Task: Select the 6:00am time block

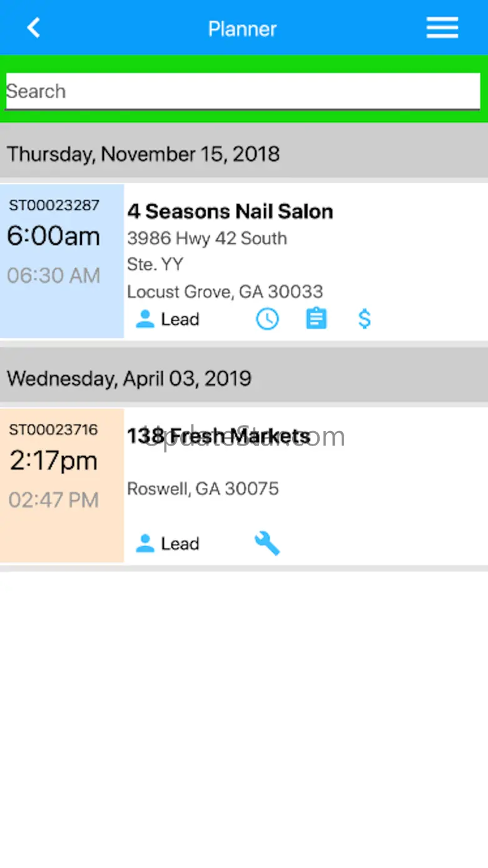Action: tap(54, 237)
